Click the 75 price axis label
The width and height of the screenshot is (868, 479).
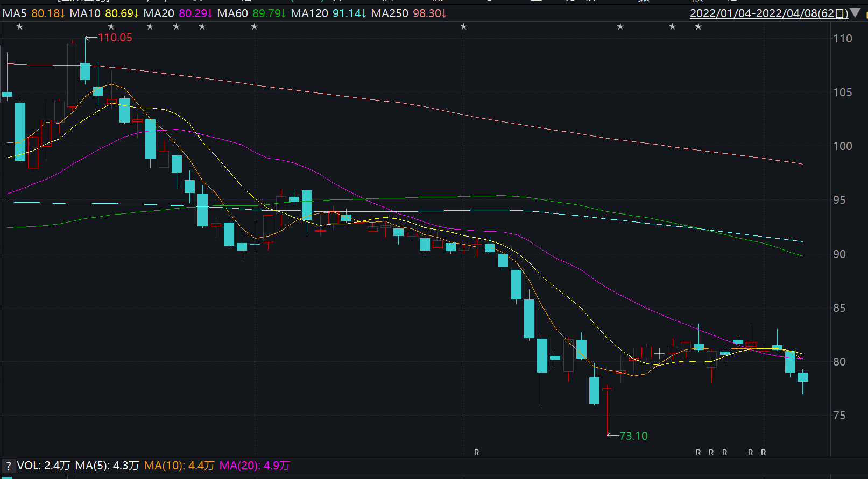(x=839, y=416)
